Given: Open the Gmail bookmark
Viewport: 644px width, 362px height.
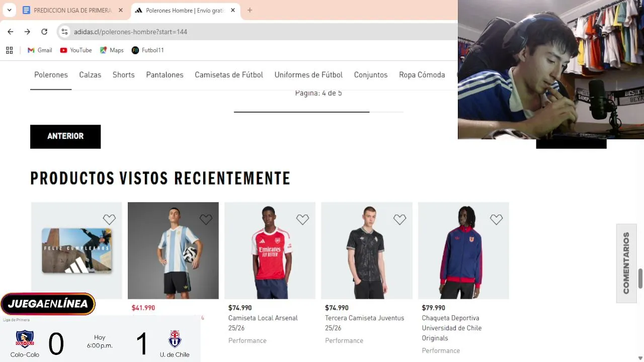Looking at the screenshot, I should point(40,50).
